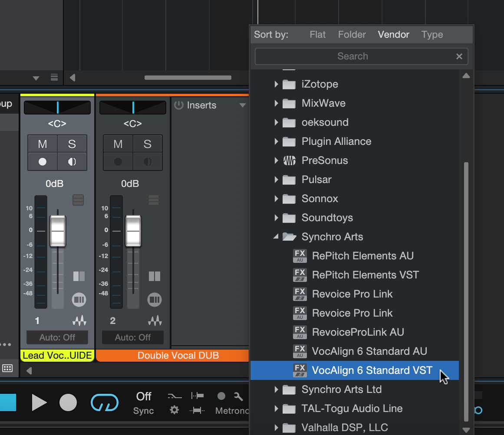Open the tempo settings gear in transport
The width and height of the screenshot is (504, 435).
[x=174, y=410]
